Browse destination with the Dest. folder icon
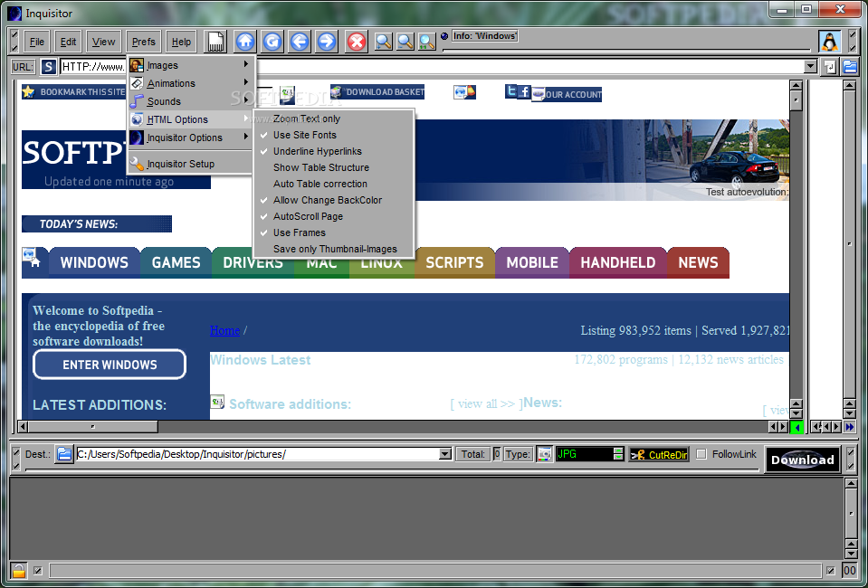Viewport: 868px width, 588px height. pyautogui.click(x=64, y=454)
